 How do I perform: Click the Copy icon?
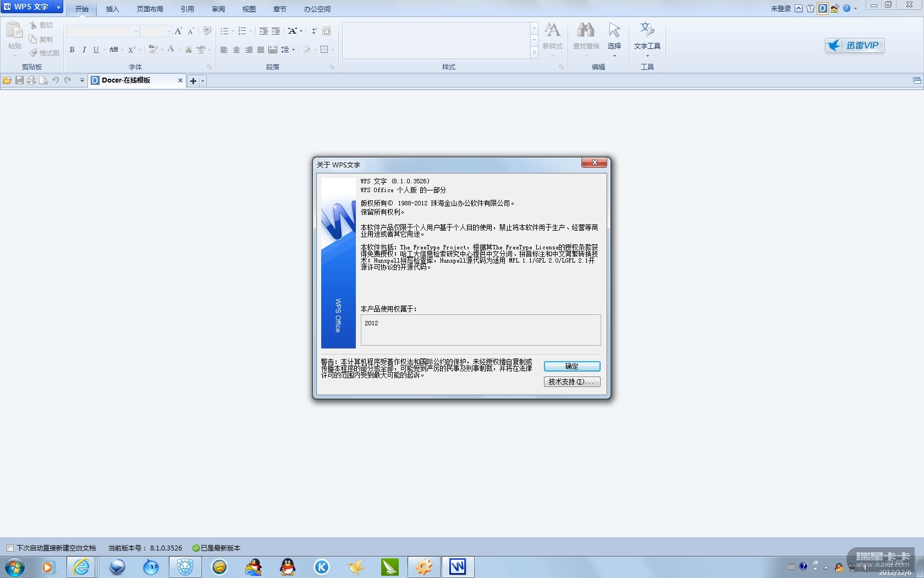click(x=34, y=39)
